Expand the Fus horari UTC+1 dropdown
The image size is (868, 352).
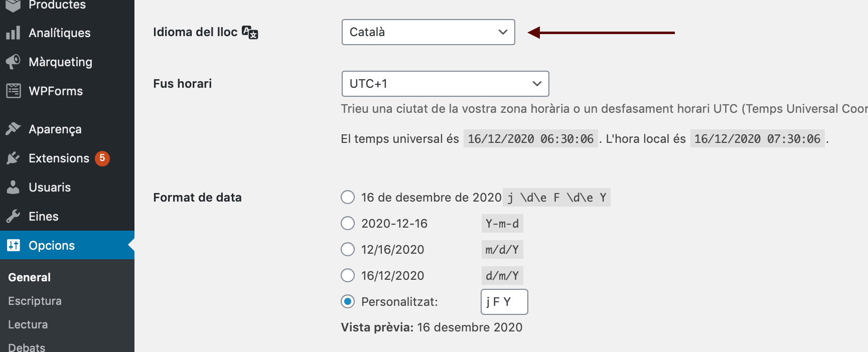pos(446,84)
